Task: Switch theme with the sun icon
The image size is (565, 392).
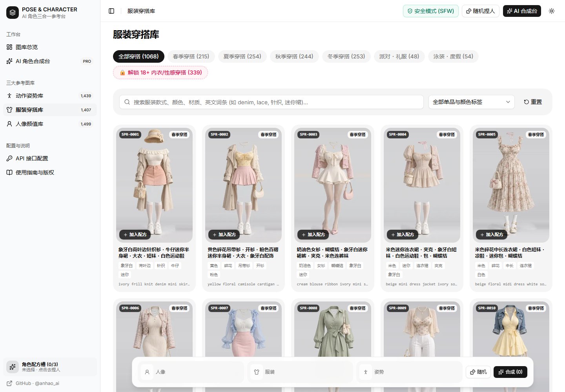Action: tap(552, 11)
